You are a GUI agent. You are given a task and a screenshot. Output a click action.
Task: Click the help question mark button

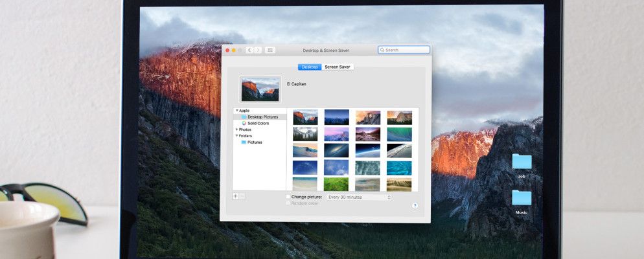[415, 206]
